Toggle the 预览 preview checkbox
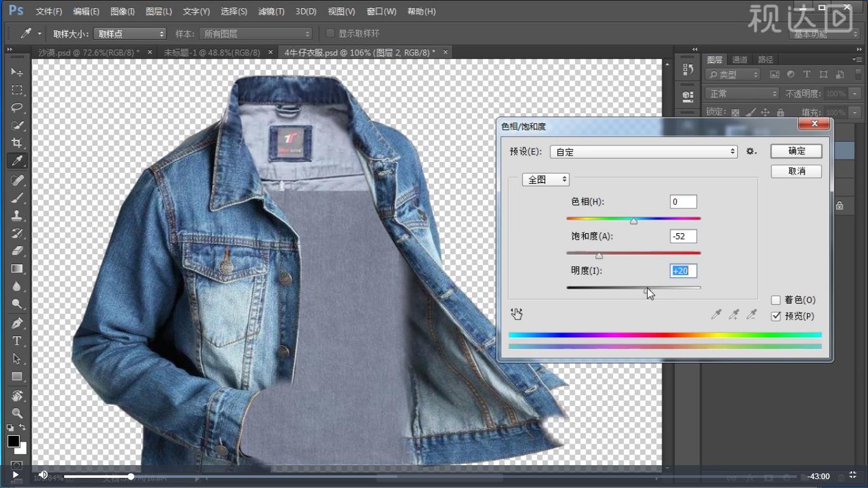Screen dimensions: 868x488 (x=776, y=316)
